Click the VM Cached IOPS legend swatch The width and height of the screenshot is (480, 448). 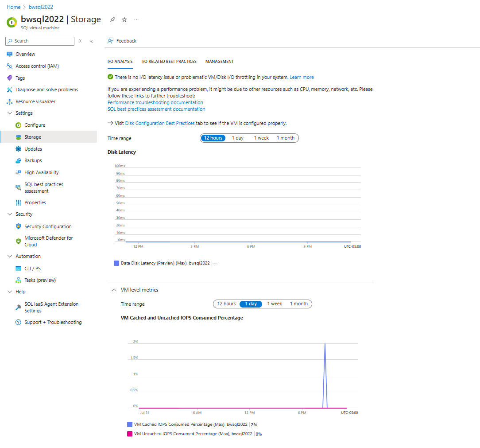pos(129,425)
